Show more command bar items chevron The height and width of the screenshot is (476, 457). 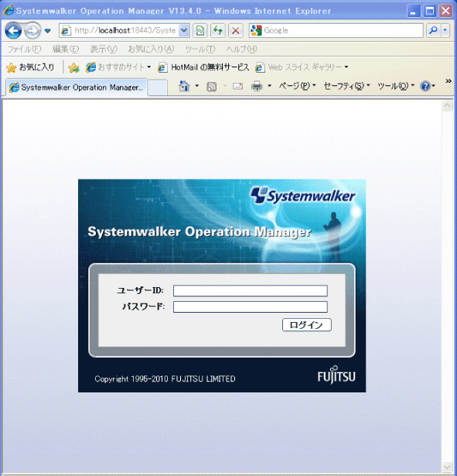448,81
